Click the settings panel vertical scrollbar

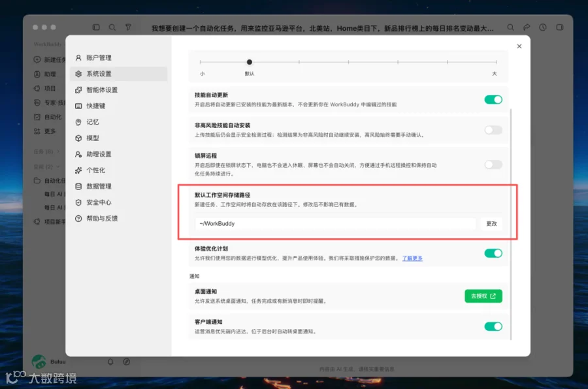(511, 224)
